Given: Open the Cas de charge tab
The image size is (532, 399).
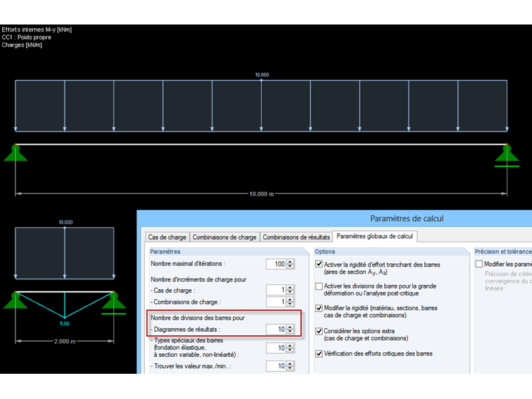Looking at the screenshot, I should pyautogui.click(x=167, y=237).
